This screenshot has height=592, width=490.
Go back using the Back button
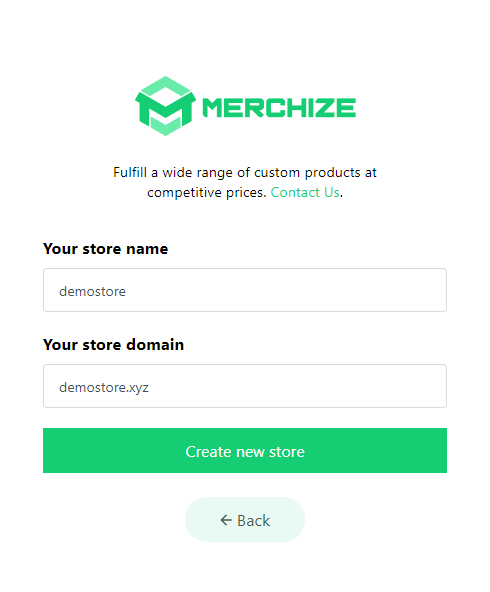[245, 520]
